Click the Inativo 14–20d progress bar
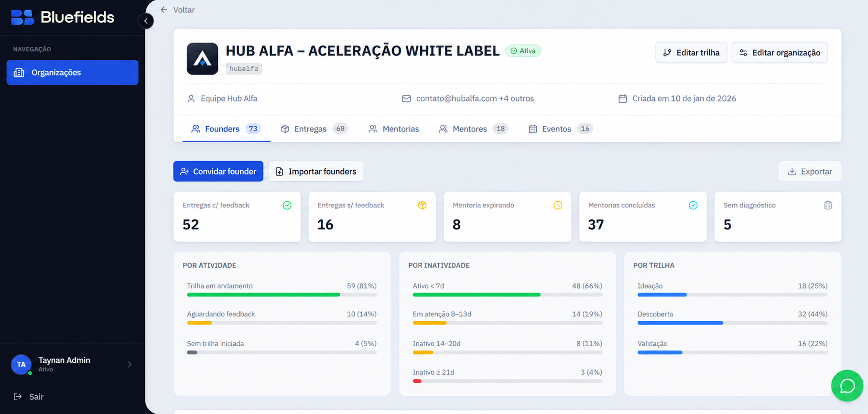This screenshot has width=868, height=414. [x=508, y=353]
